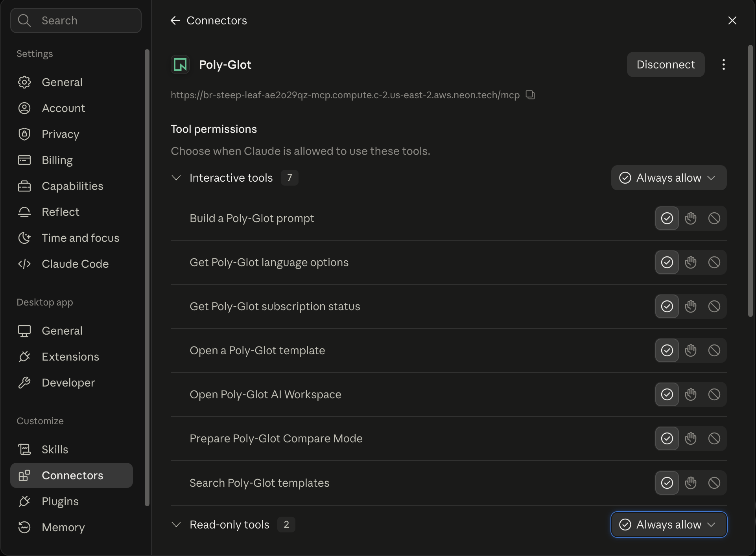Set Build a Poly-Glot prompt to needs approval

pos(691,218)
